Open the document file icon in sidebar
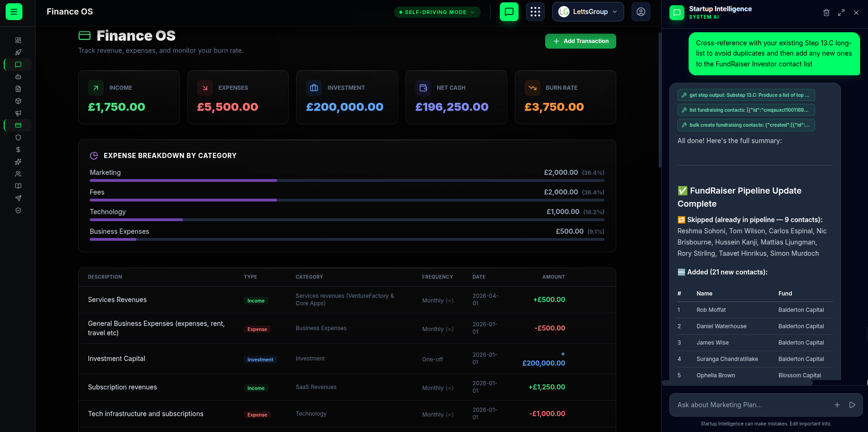The width and height of the screenshot is (868, 432). pos(18,89)
